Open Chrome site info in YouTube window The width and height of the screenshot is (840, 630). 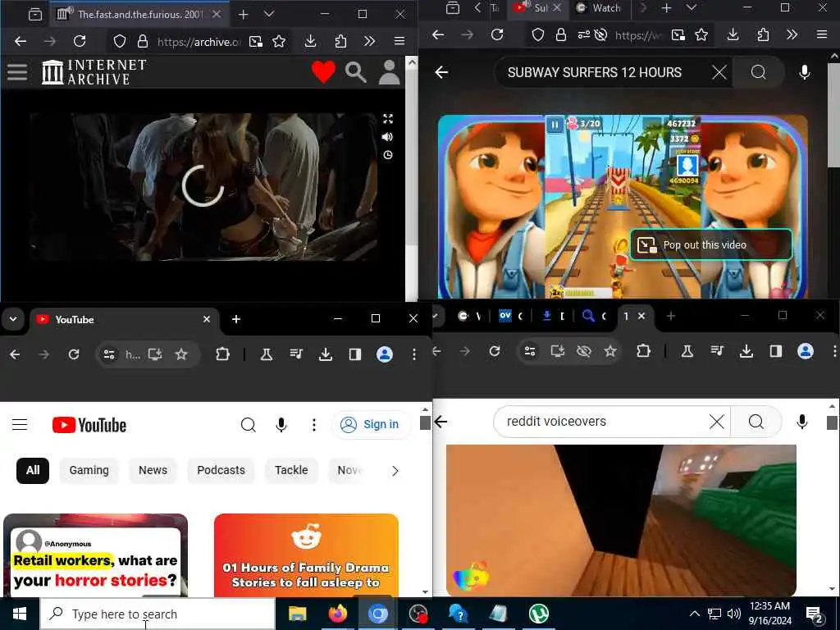(x=109, y=354)
